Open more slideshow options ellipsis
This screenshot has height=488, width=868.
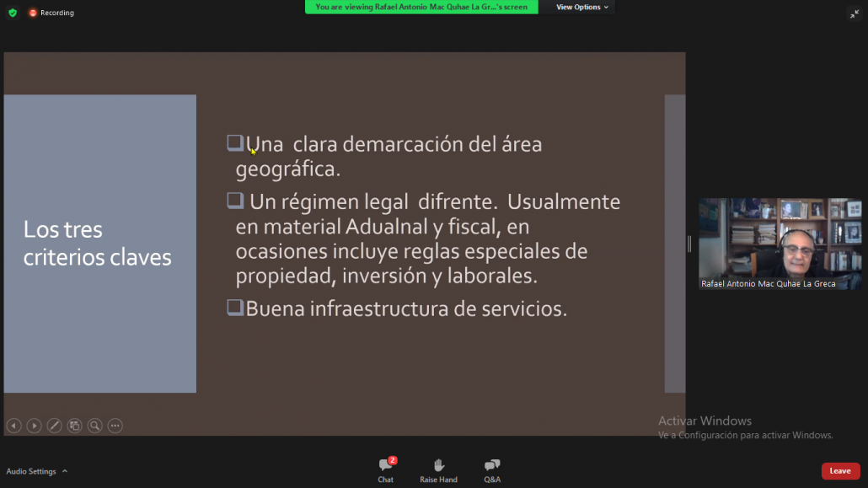pyautogui.click(x=115, y=426)
